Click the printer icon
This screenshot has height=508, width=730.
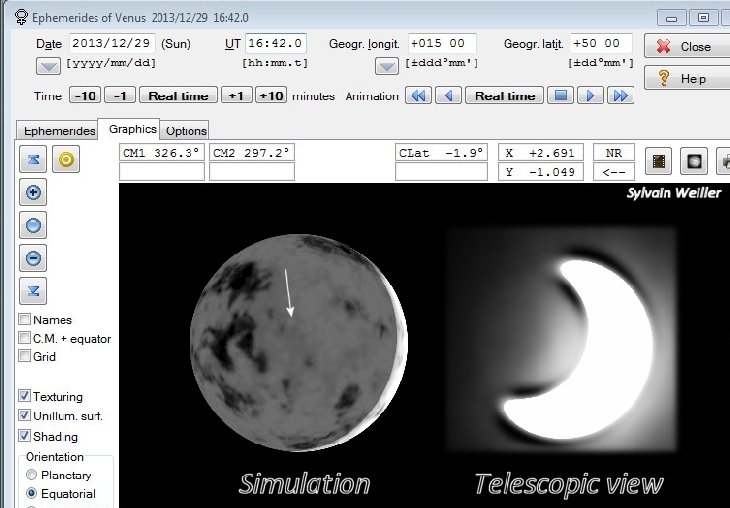(724, 160)
